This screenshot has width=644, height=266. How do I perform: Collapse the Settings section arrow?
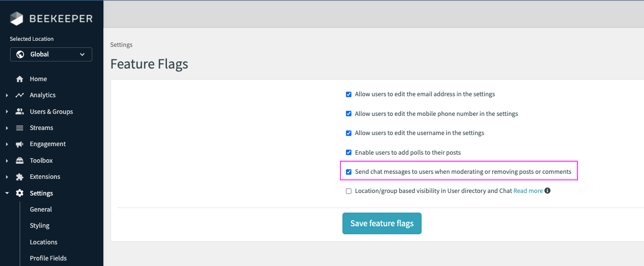pos(7,193)
